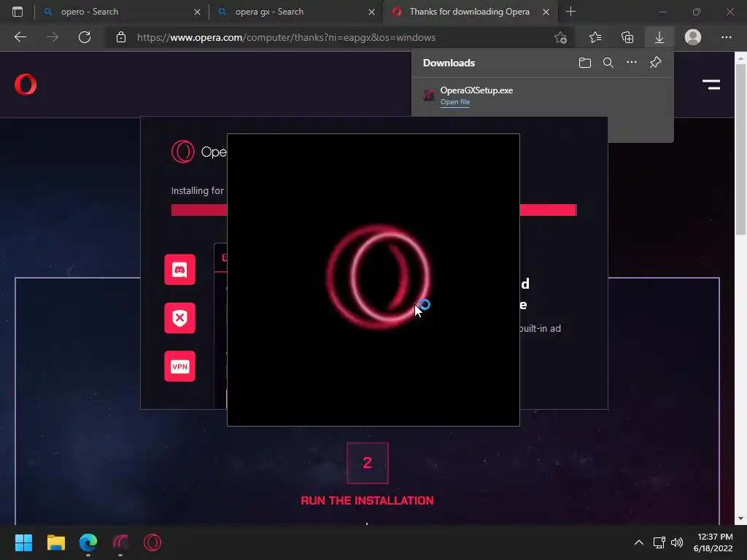Open the Windows Start menu

point(23,542)
